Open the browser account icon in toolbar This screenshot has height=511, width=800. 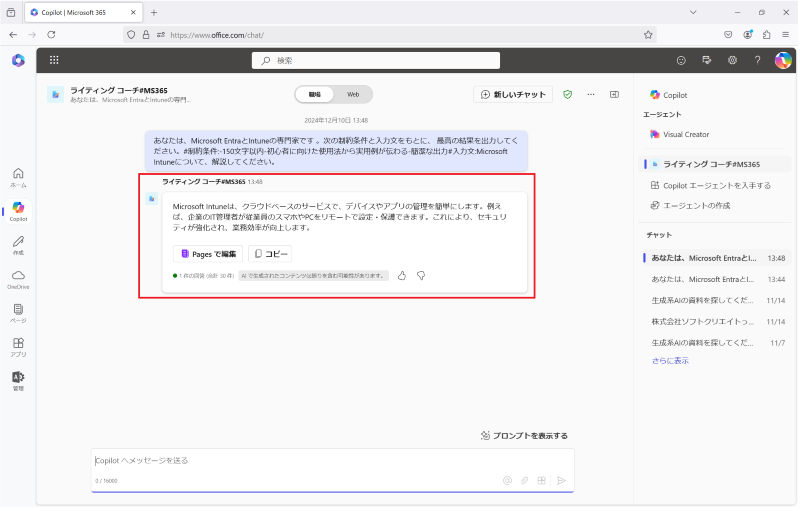coord(747,35)
